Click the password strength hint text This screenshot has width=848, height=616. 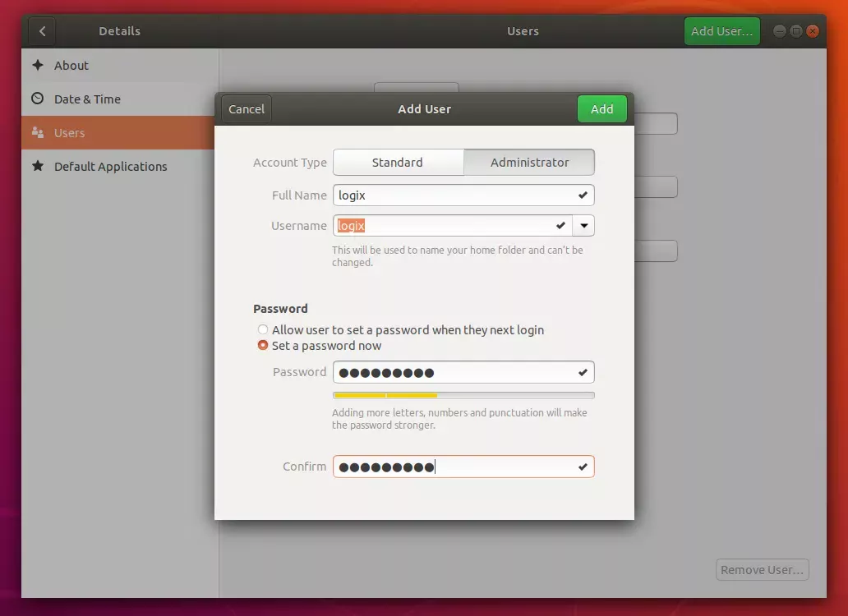tap(459, 419)
